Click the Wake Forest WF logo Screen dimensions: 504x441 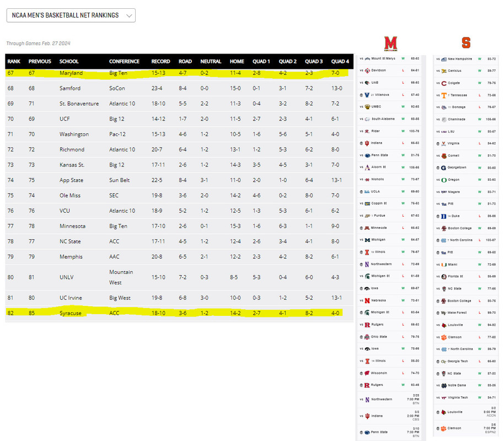[443, 313]
